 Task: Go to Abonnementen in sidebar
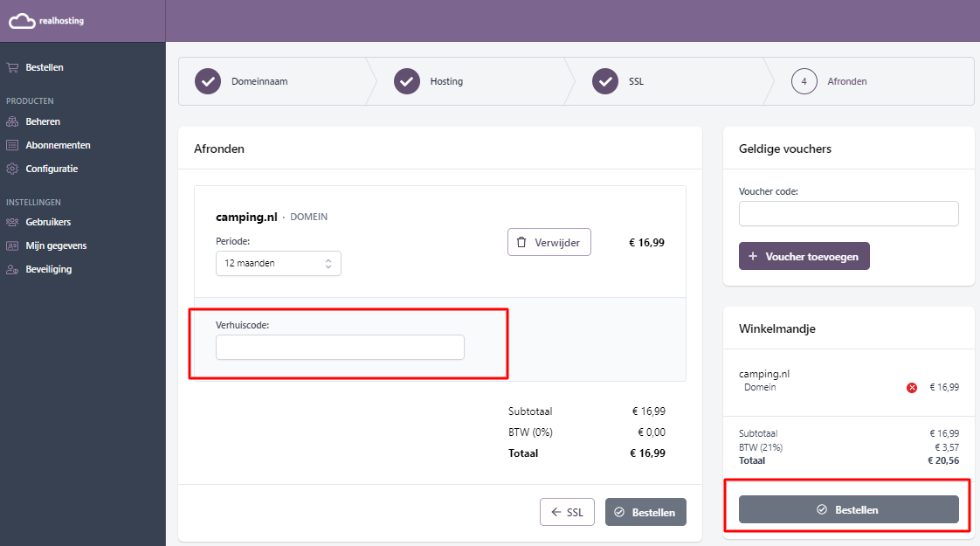(x=59, y=145)
